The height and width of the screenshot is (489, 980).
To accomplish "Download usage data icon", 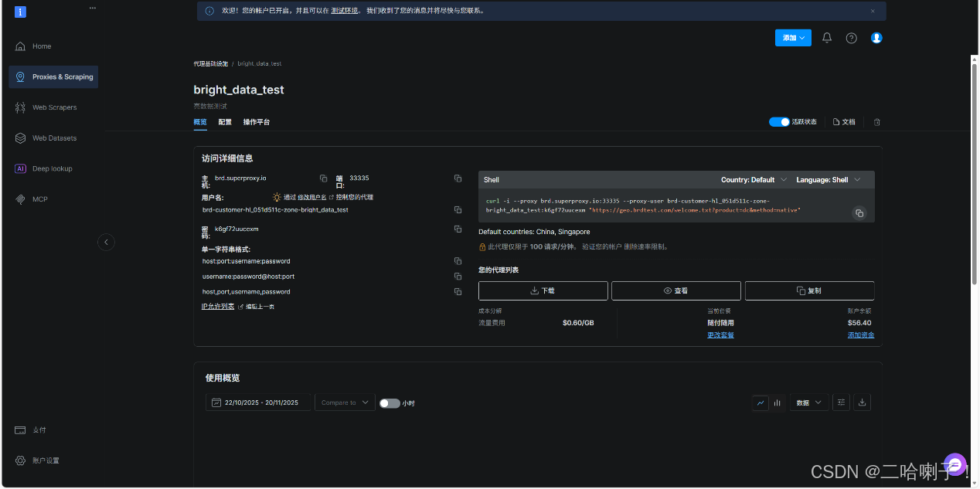I will point(863,402).
